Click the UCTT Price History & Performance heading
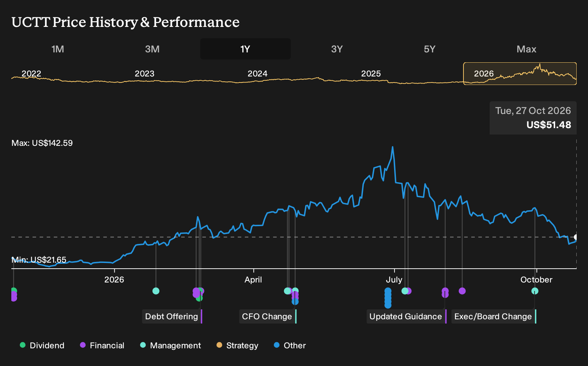 tap(126, 22)
